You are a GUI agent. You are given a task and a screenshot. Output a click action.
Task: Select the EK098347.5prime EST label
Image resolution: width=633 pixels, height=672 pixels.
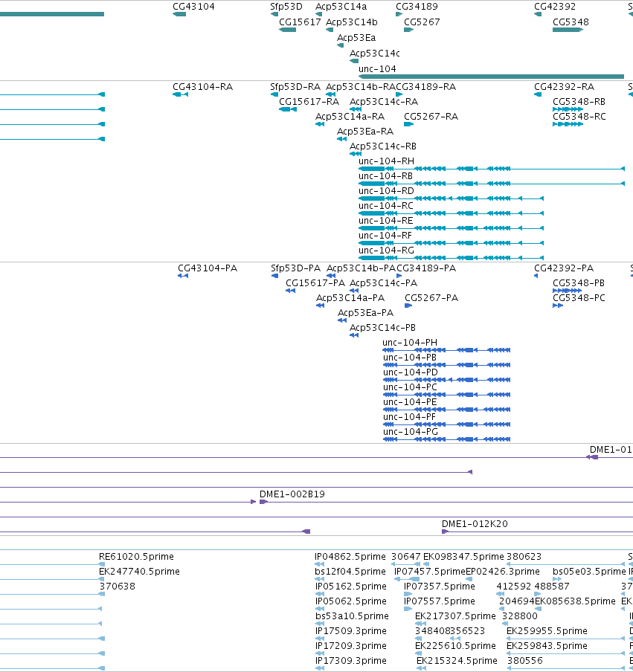[463, 556]
